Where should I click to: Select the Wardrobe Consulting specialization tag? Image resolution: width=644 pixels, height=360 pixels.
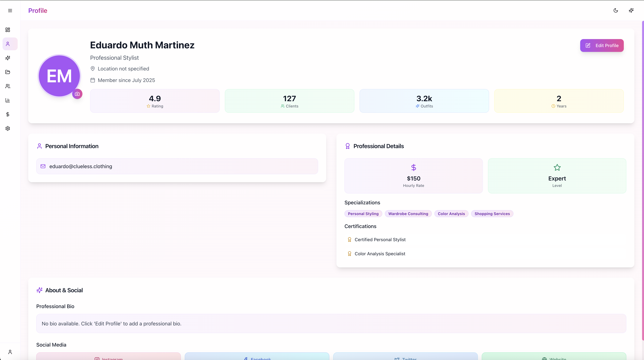(x=408, y=214)
